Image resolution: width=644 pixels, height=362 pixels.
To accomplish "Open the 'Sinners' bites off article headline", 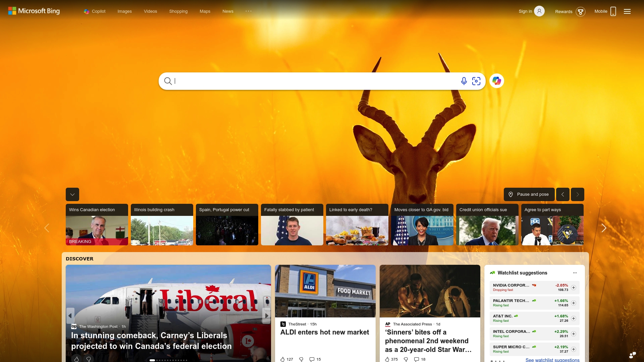I will (x=428, y=341).
